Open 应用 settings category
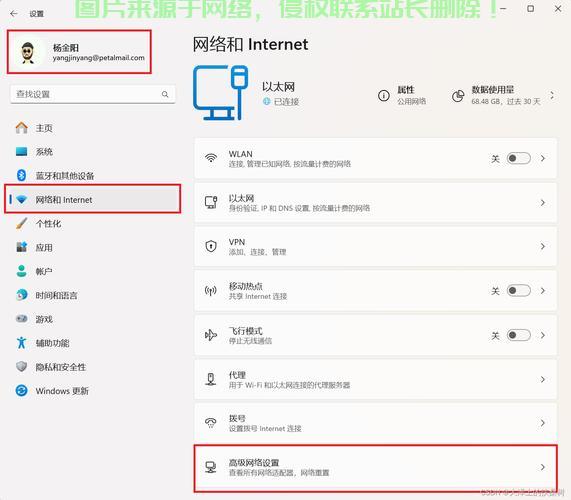The width and height of the screenshot is (571, 500). (93, 248)
